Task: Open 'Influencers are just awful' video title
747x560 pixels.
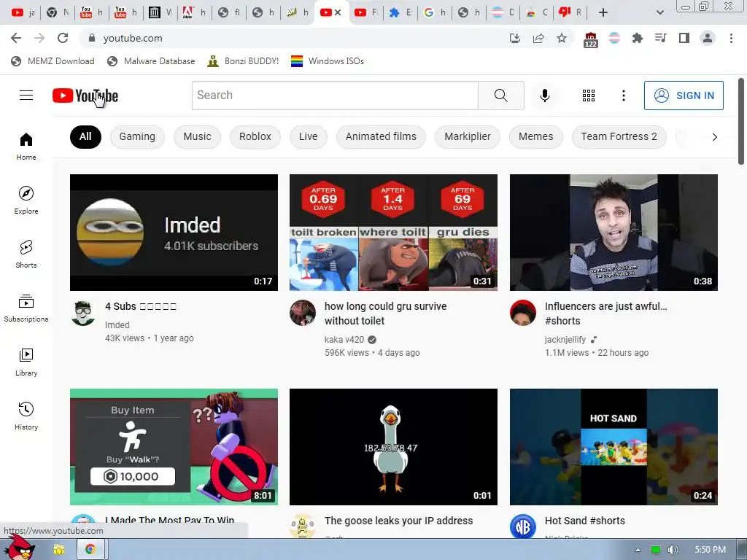Action: pos(606,314)
